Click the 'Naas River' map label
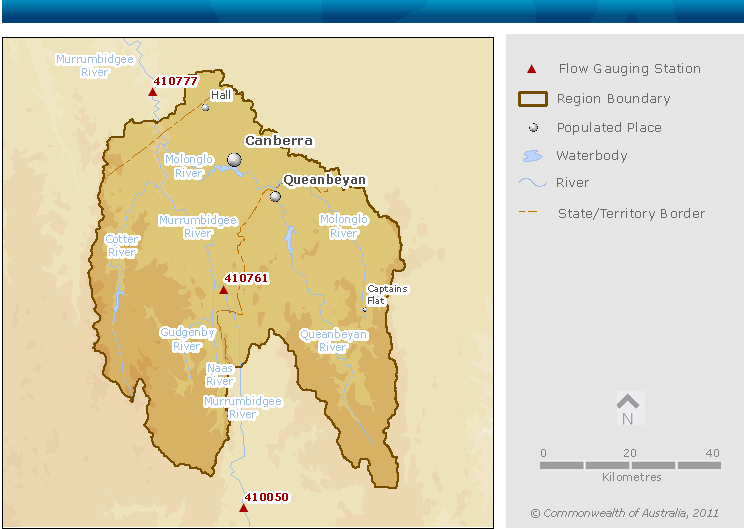744x529 pixels. 220,374
